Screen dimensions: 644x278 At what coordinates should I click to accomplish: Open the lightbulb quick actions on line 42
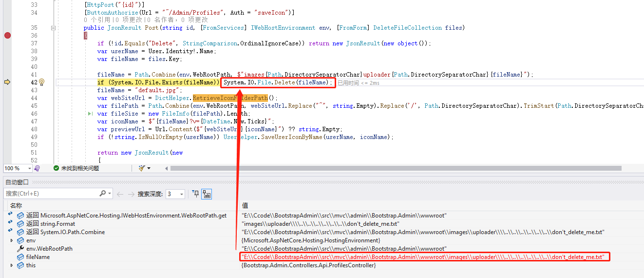[41, 82]
